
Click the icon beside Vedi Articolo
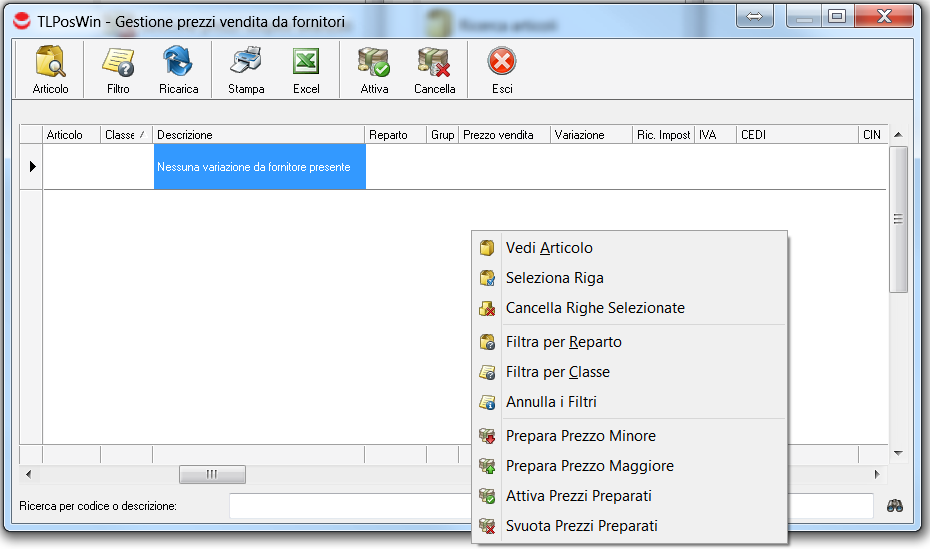click(x=487, y=248)
